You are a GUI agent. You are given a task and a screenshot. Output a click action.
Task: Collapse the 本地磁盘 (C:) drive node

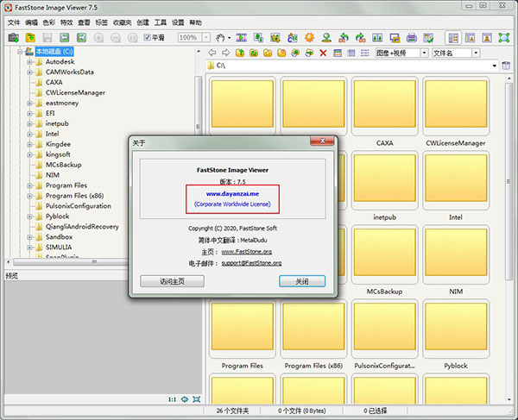click(20, 52)
